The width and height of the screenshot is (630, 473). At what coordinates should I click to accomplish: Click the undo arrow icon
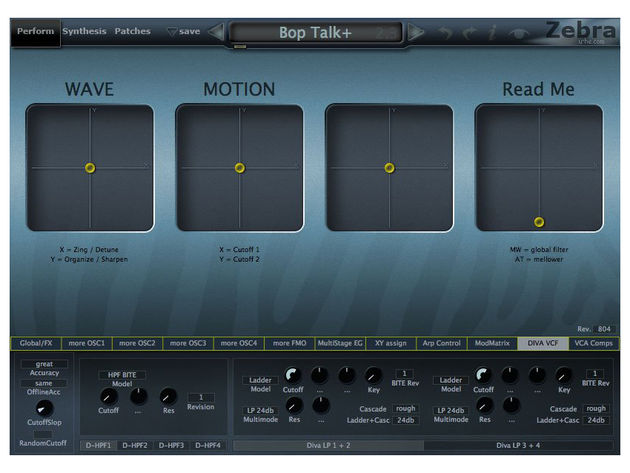444,33
